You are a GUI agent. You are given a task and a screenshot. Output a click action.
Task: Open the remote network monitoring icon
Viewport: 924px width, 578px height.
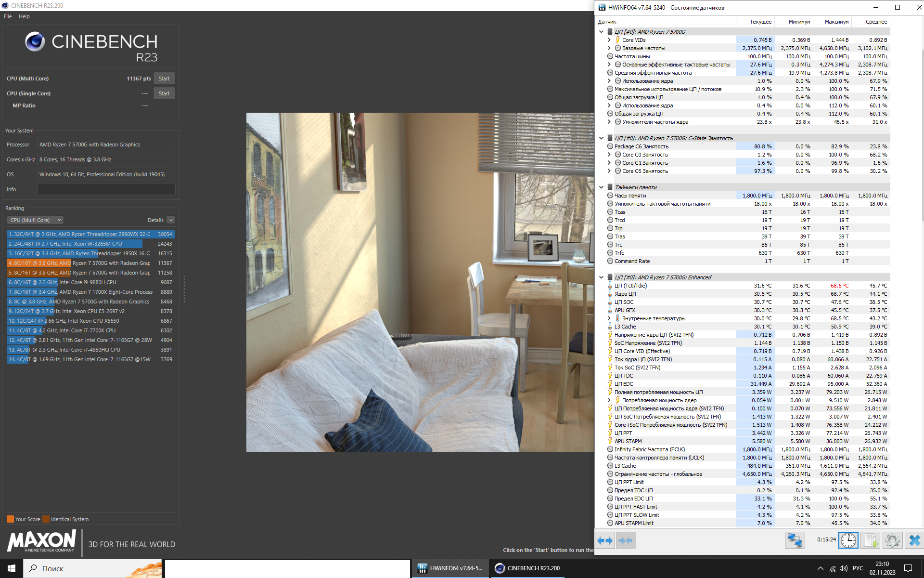[795, 540]
